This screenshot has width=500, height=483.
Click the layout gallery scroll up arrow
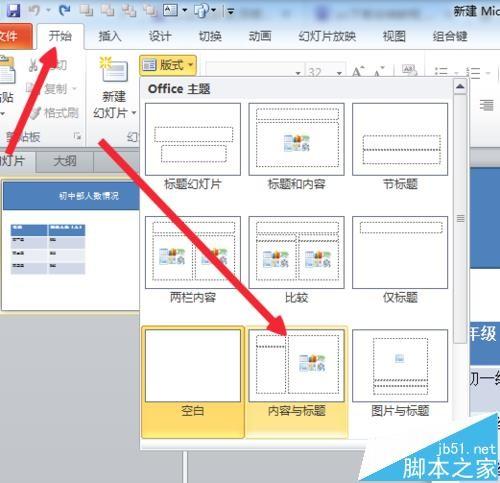coord(460,87)
